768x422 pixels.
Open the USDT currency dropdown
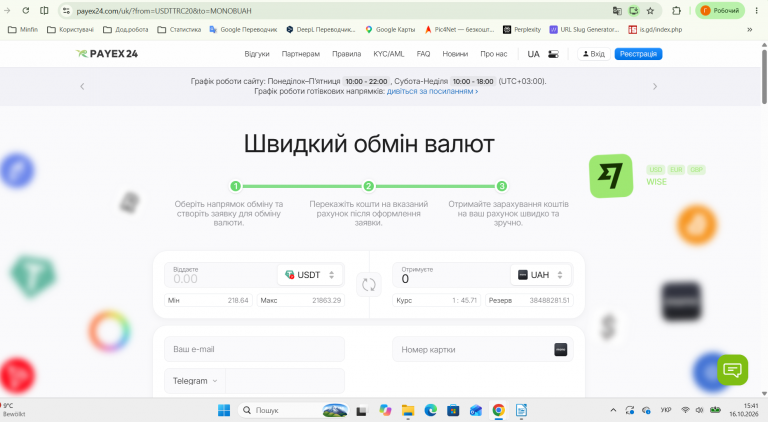click(x=310, y=275)
